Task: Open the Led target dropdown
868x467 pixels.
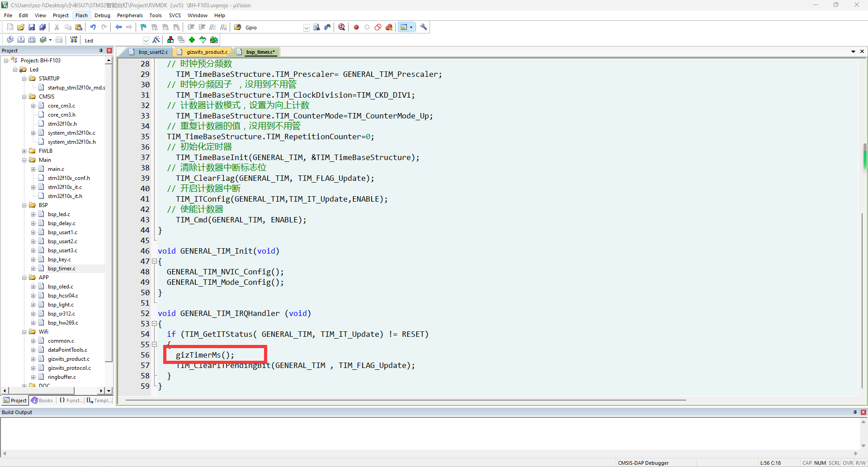Action: pyautogui.click(x=146, y=40)
